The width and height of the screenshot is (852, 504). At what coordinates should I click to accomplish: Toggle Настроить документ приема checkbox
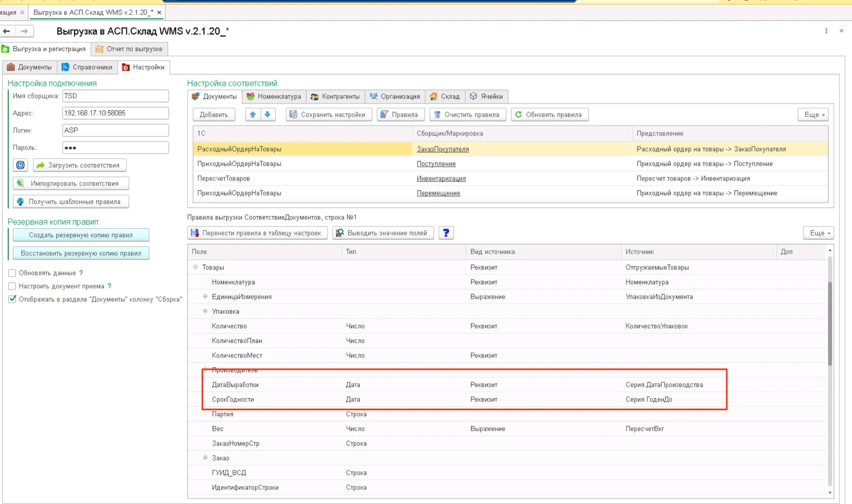coord(12,286)
